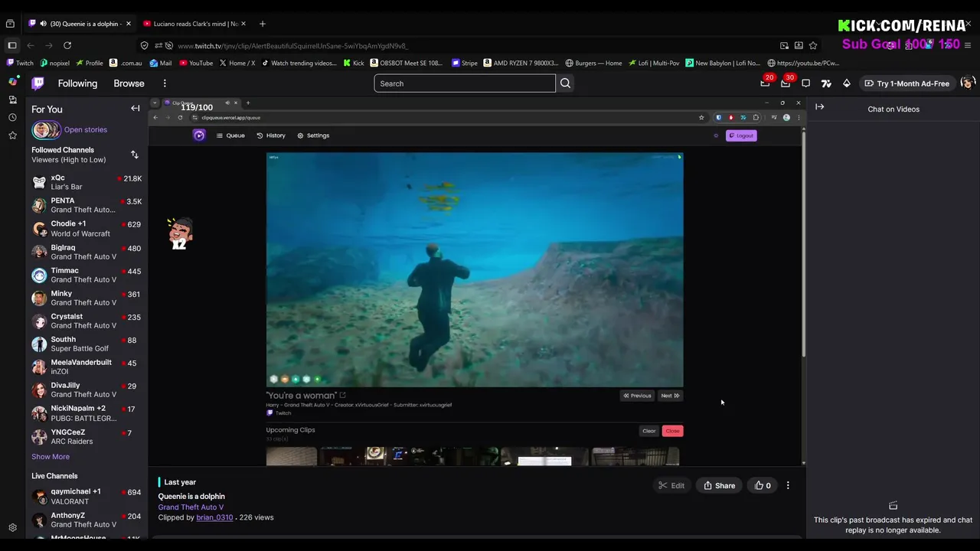The width and height of the screenshot is (980, 551).
Task: Go to the Browse page
Action: tap(129, 83)
